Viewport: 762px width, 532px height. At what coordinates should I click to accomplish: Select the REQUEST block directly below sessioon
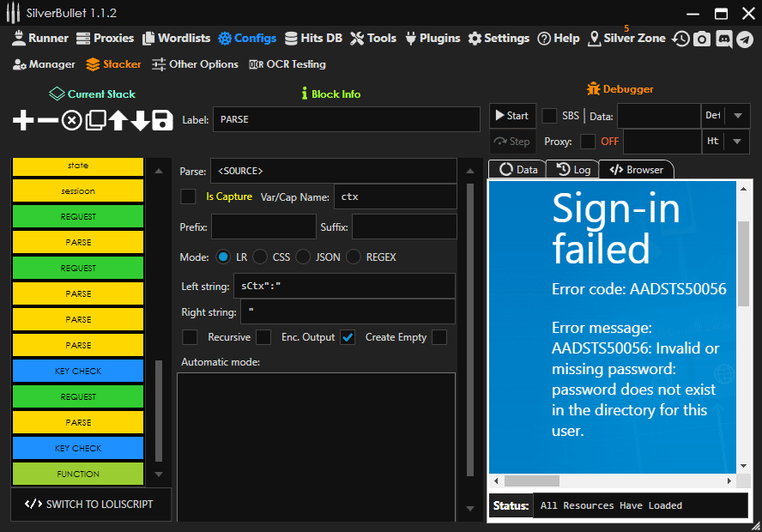pyautogui.click(x=78, y=216)
